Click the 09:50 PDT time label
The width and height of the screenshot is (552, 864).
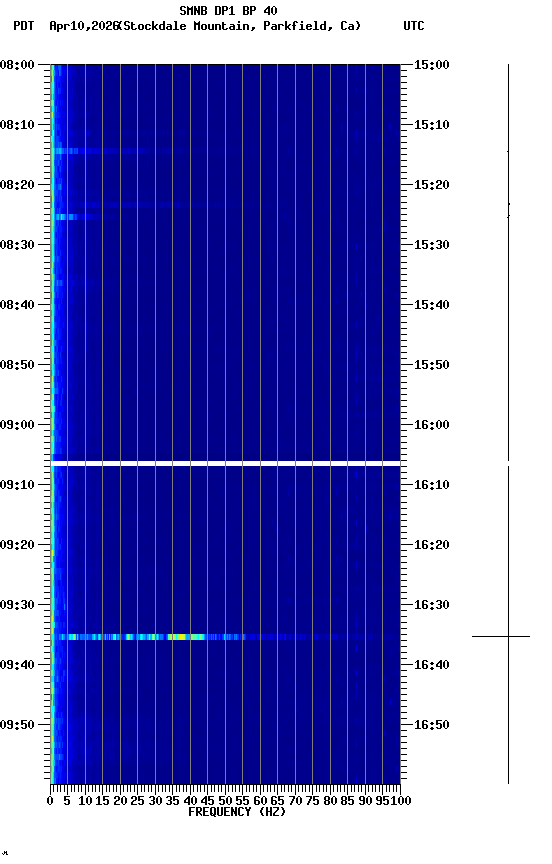point(17,725)
